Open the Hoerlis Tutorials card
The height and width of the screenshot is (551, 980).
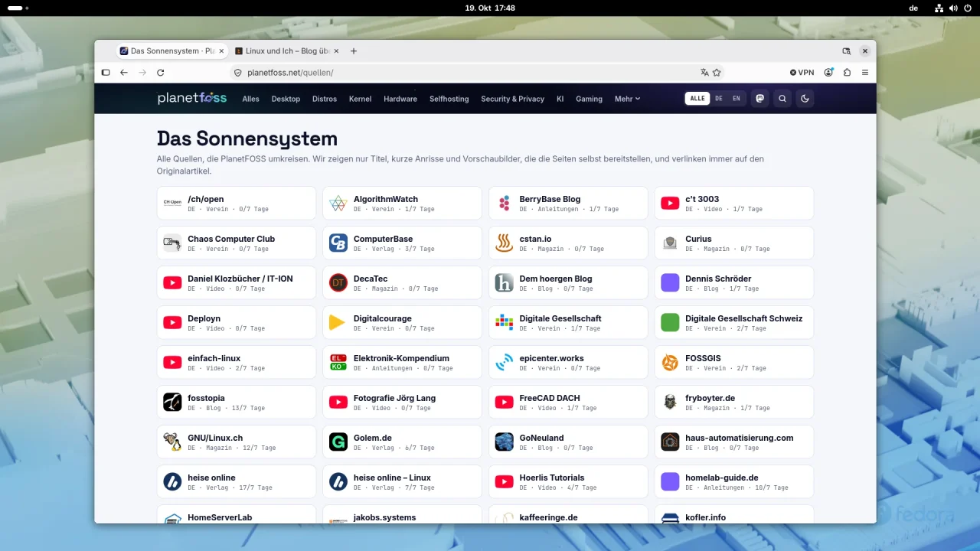tap(568, 482)
